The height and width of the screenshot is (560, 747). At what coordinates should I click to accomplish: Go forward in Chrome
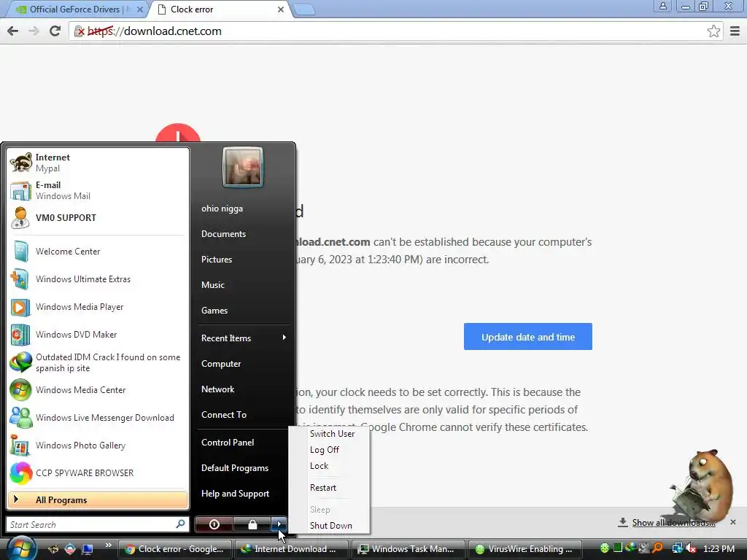pos(34,31)
